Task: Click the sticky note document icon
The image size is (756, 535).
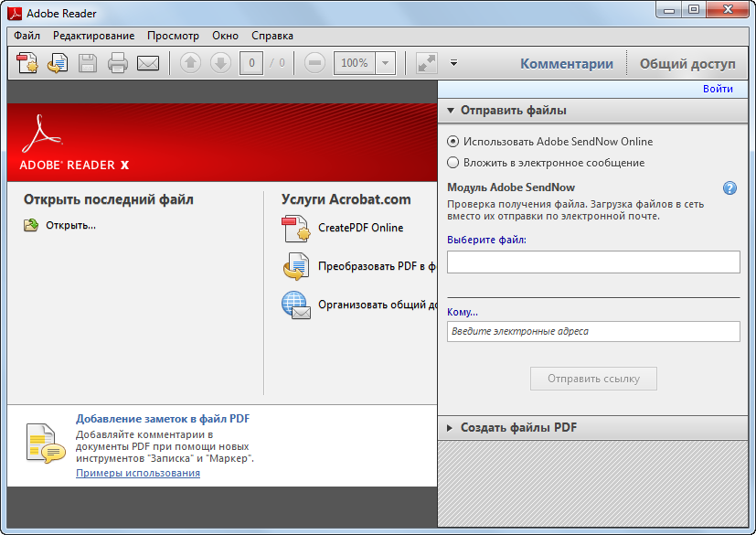Action: pos(45,444)
